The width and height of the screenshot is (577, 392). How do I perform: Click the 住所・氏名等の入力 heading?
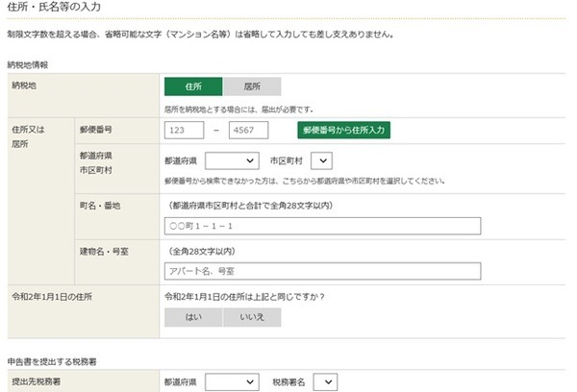click(x=54, y=7)
